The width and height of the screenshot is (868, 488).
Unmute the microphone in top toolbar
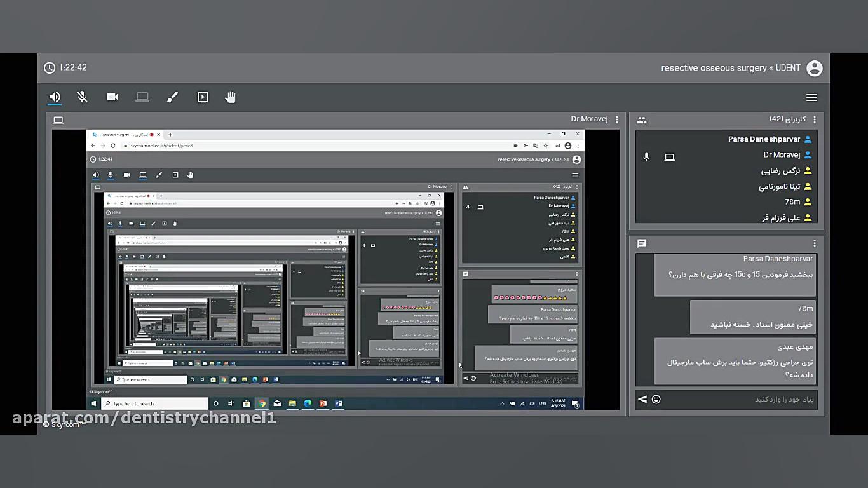(x=82, y=97)
